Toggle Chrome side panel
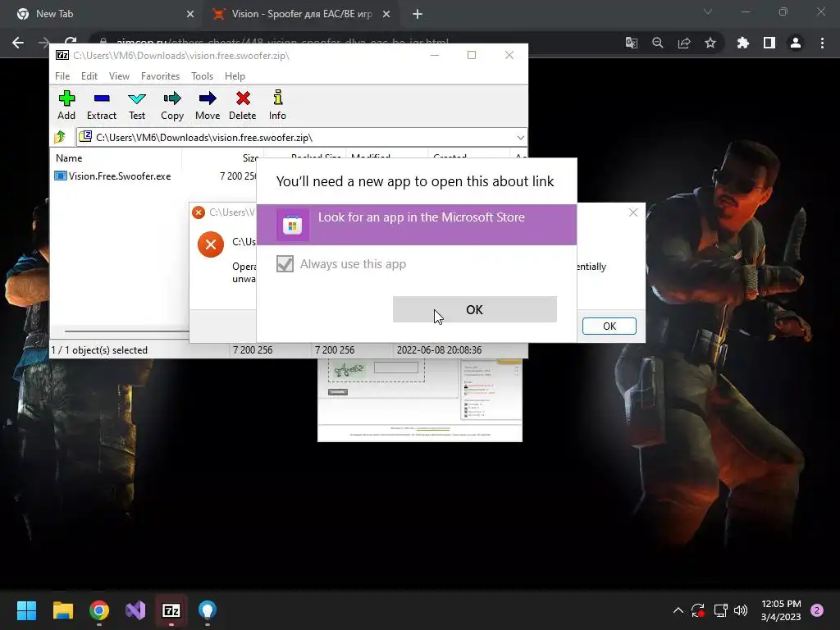 [769, 43]
